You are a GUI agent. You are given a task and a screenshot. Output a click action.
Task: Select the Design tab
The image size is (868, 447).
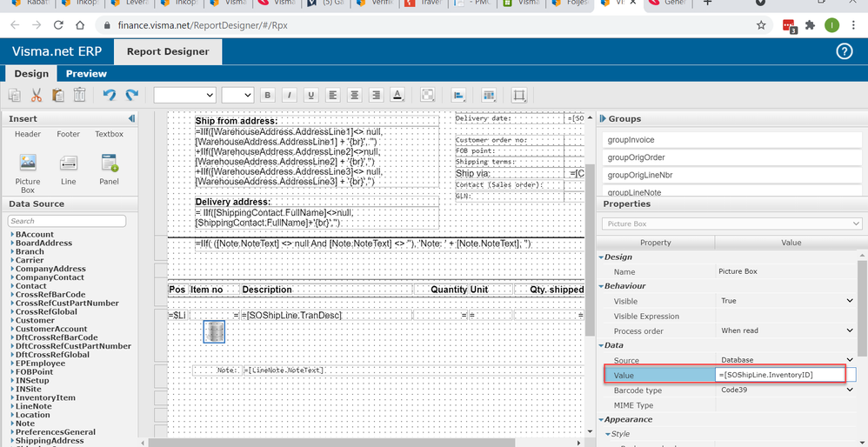(x=31, y=74)
